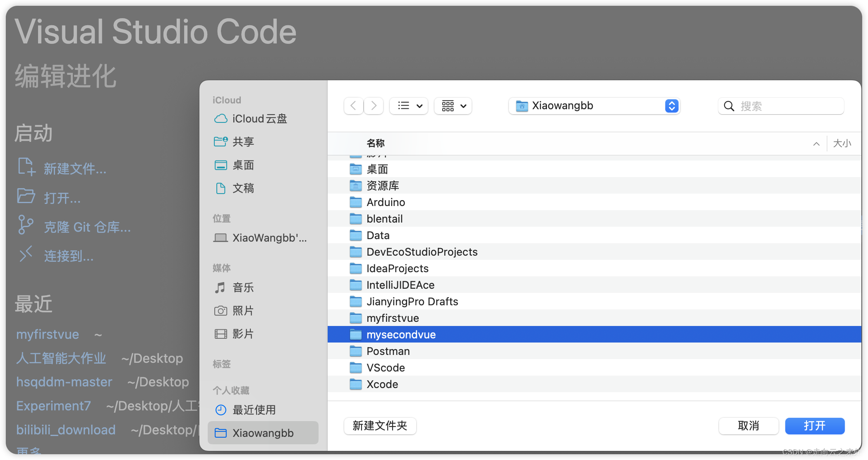Select Photos in the media section
The height and width of the screenshot is (460, 868).
click(x=243, y=311)
